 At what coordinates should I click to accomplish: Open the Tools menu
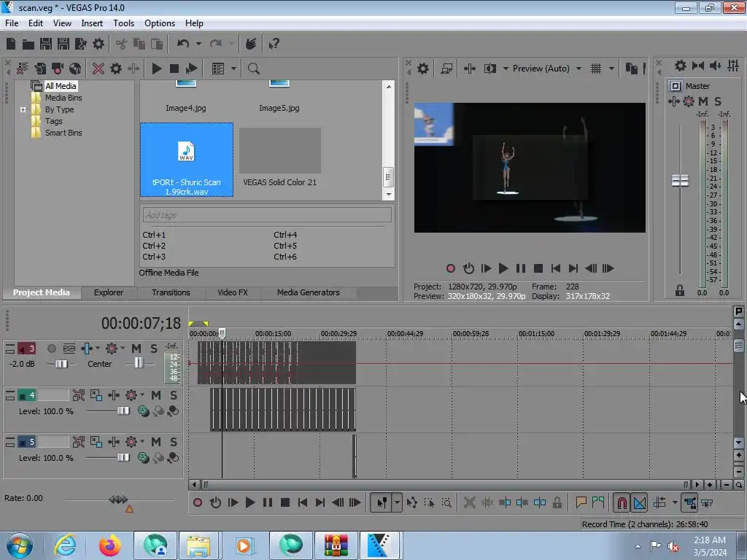pos(123,23)
